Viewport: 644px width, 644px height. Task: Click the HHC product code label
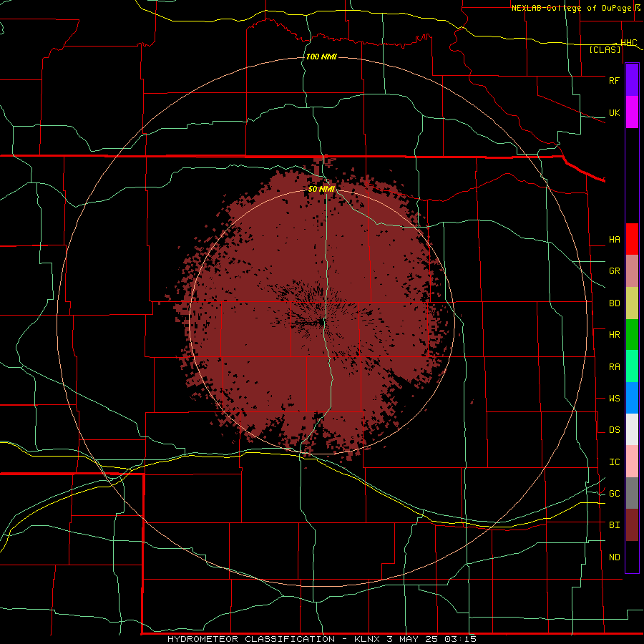[x=628, y=43]
